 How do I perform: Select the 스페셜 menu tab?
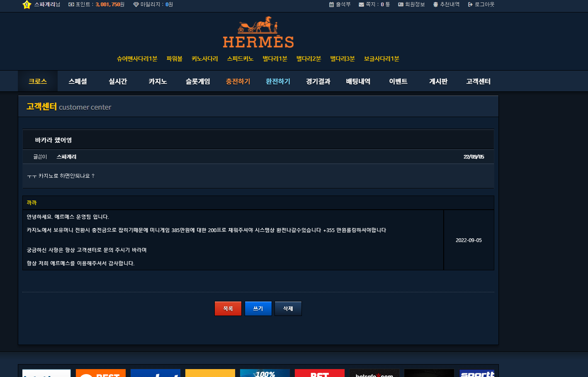pos(78,81)
